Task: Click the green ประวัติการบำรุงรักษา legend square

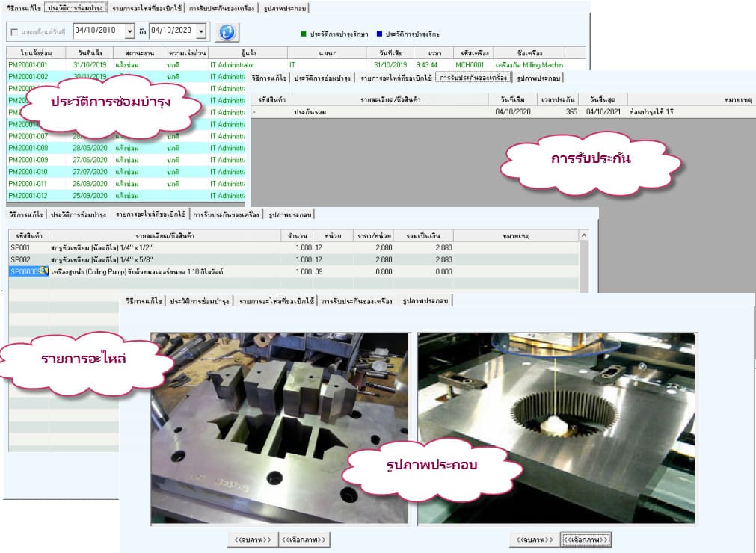Action: pos(304,34)
